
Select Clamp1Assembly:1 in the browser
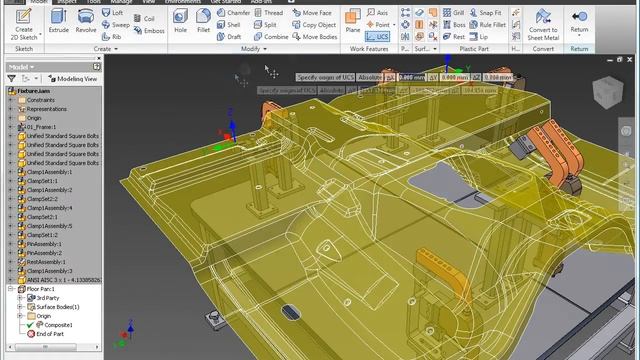pos(49,172)
